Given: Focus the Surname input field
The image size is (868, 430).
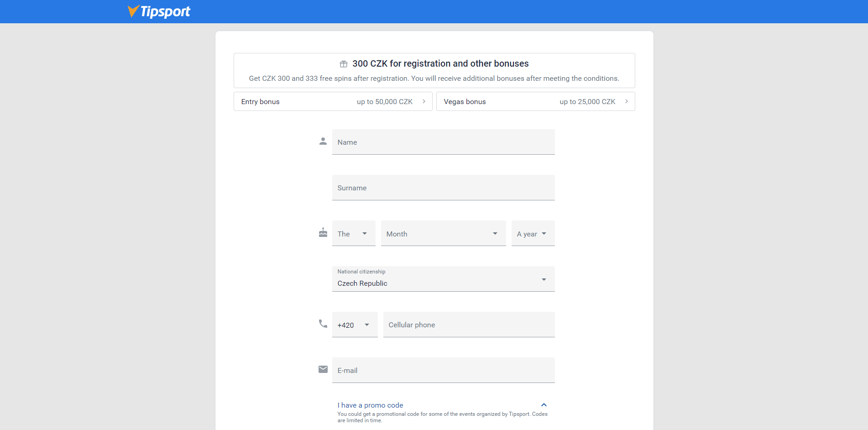Looking at the screenshot, I should [x=444, y=188].
